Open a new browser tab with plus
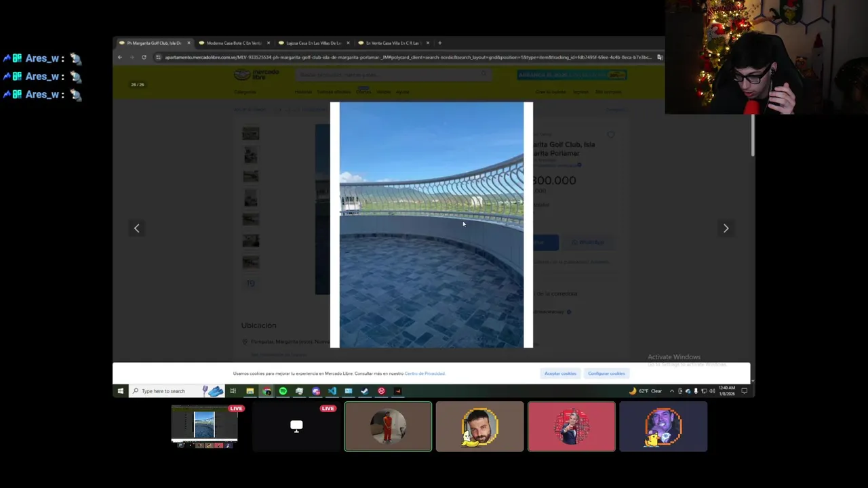This screenshot has width=868, height=488. [x=439, y=43]
